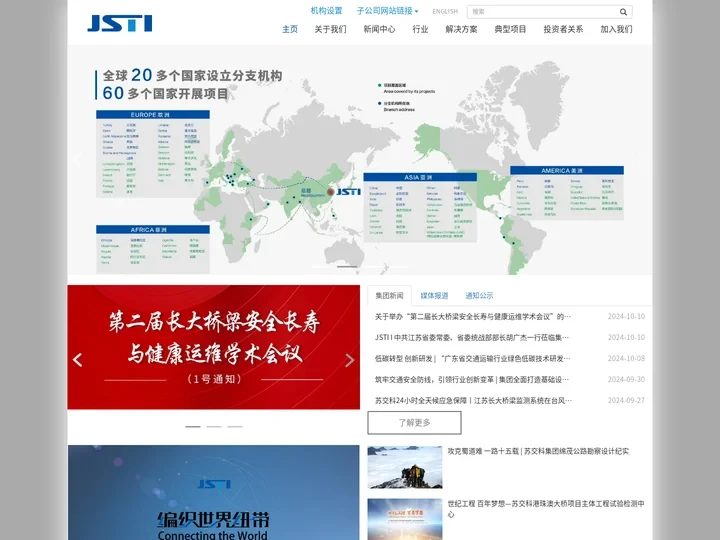Open article 世纪工程 百年梦想 港珠澳大桥

click(x=546, y=509)
